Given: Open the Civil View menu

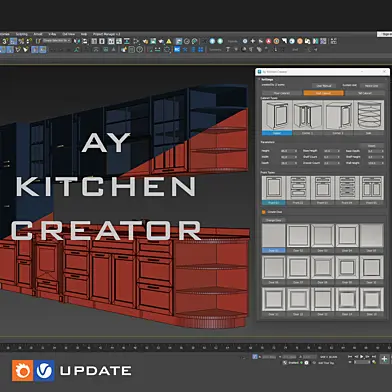Looking at the screenshot, I should (69, 34).
